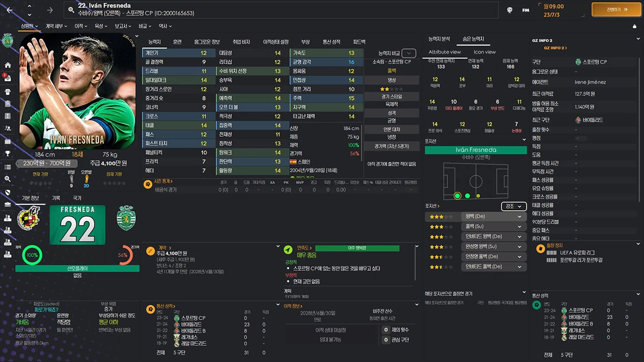Screen dimensions: 644x362
Task: Switch to the 취업 비자 tab
Action: click(241, 41)
